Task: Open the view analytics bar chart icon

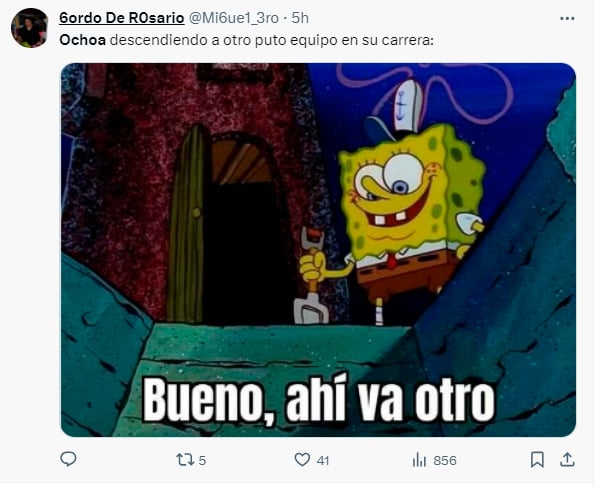Action: [419, 459]
